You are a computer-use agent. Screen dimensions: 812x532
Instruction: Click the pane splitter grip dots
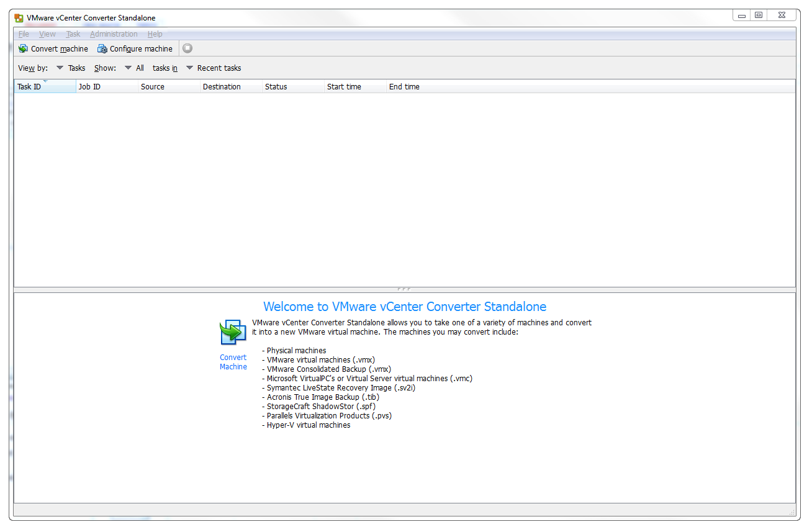[x=404, y=289]
